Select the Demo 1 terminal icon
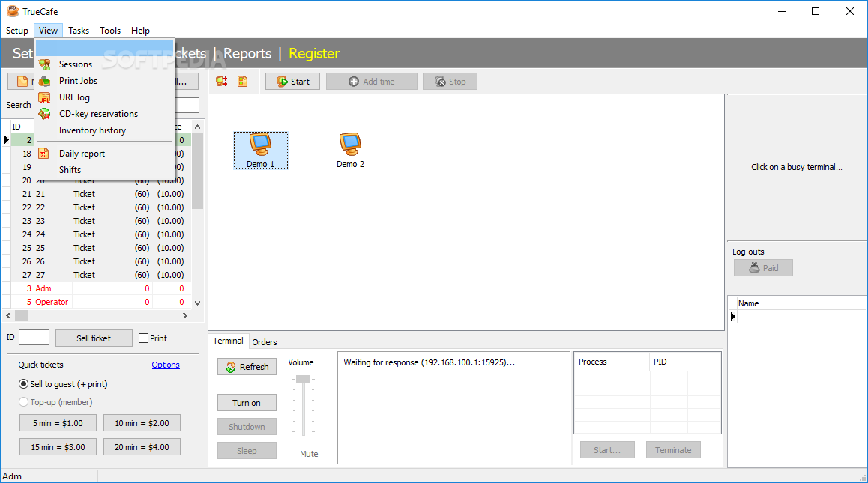The image size is (868, 483). [260, 151]
